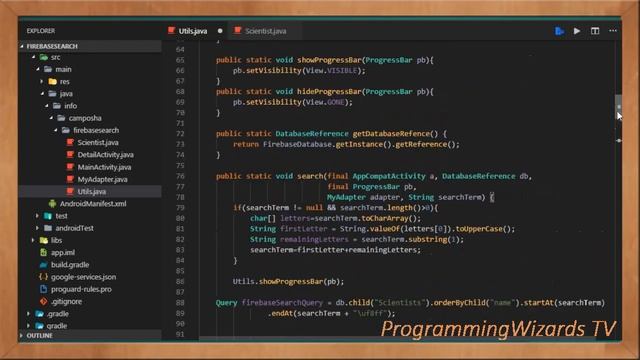Click the Java icon beside DetailActivity.java

(70, 155)
